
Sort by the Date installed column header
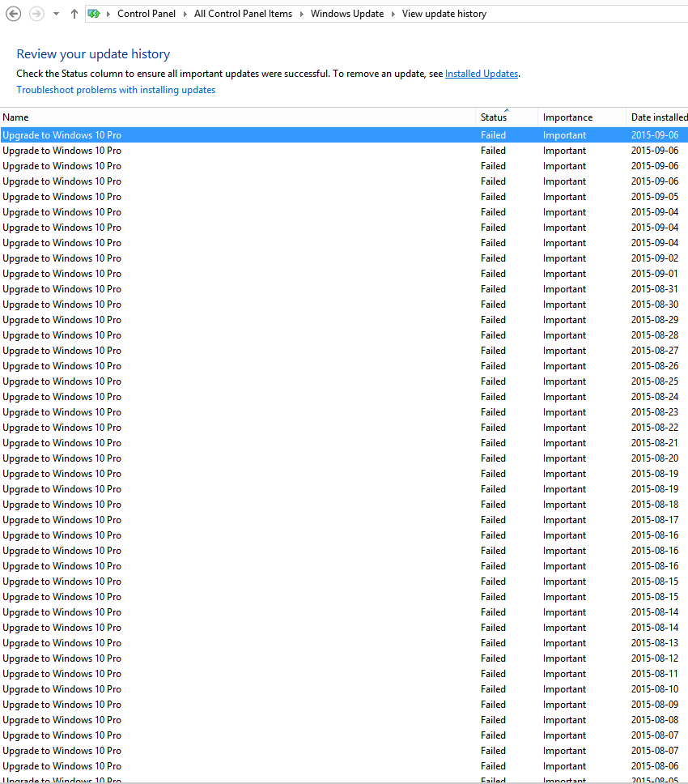(657, 117)
